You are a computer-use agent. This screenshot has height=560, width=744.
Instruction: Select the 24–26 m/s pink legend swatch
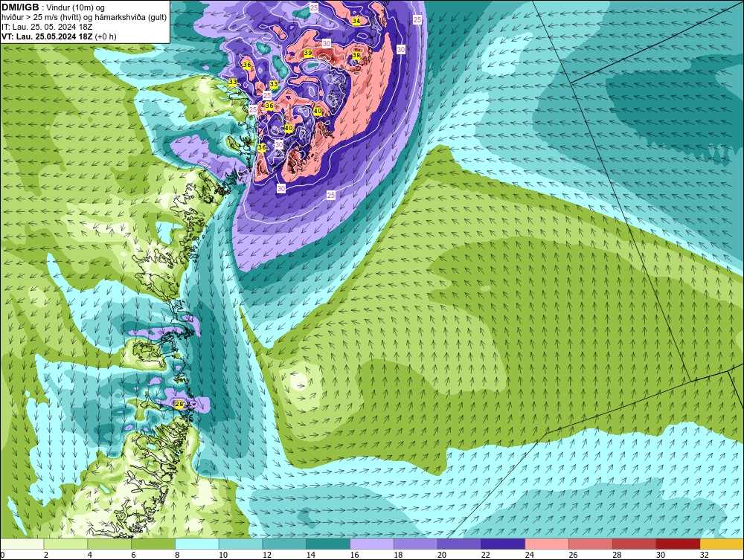click(x=547, y=544)
